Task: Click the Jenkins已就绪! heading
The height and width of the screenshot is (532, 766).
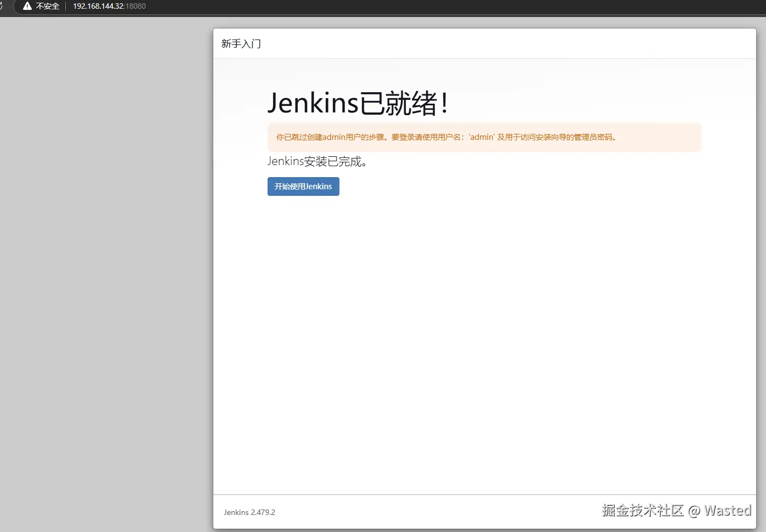Action: [x=358, y=103]
